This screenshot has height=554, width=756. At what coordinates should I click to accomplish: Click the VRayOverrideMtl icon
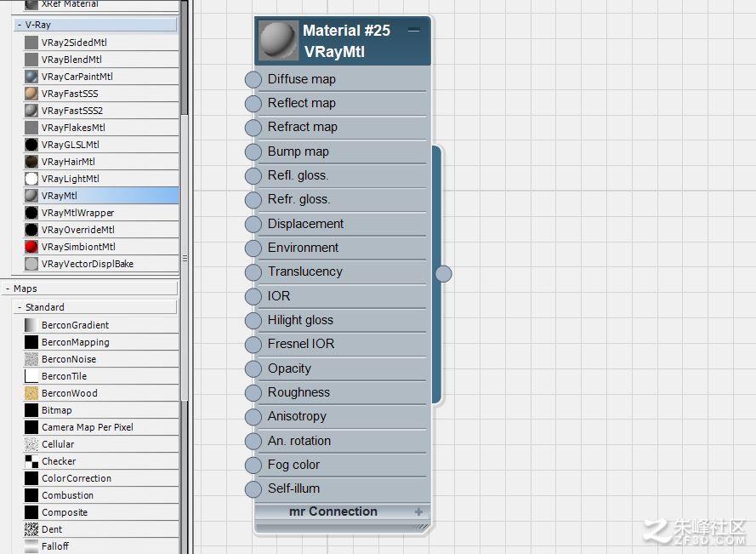(31, 230)
